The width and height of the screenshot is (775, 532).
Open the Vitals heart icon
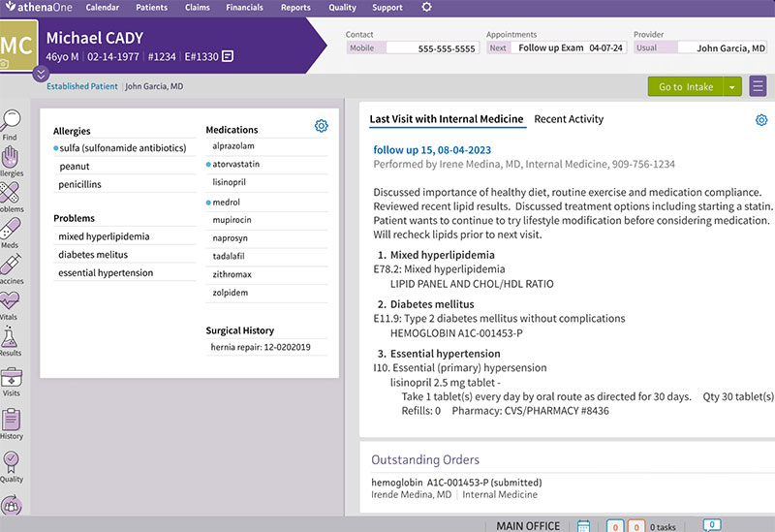10,300
